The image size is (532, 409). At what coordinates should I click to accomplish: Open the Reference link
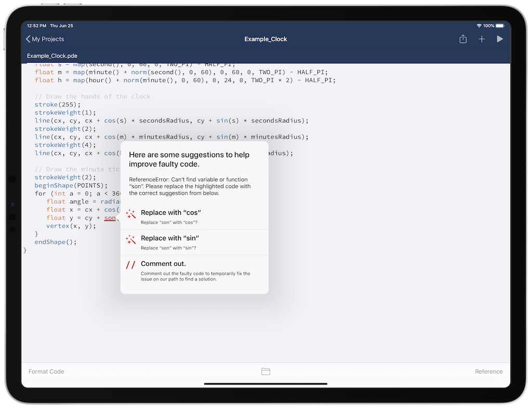pyautogui.click(x=488, y=371)
